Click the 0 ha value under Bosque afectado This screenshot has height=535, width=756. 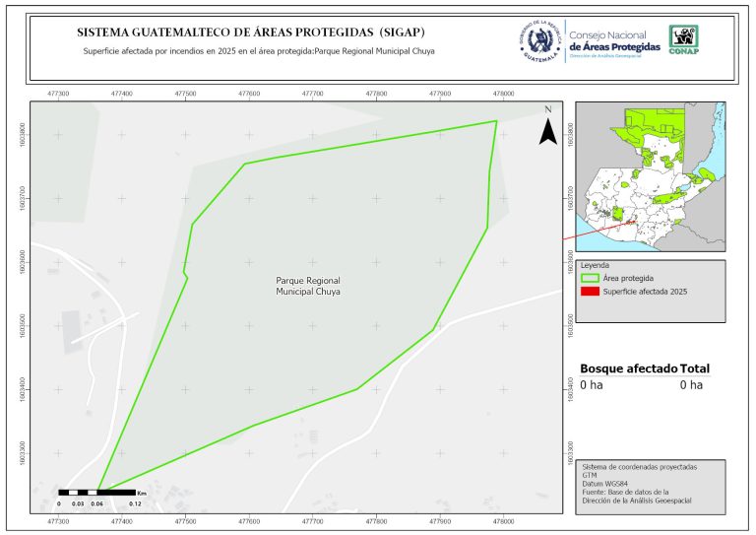pos(591,385)
